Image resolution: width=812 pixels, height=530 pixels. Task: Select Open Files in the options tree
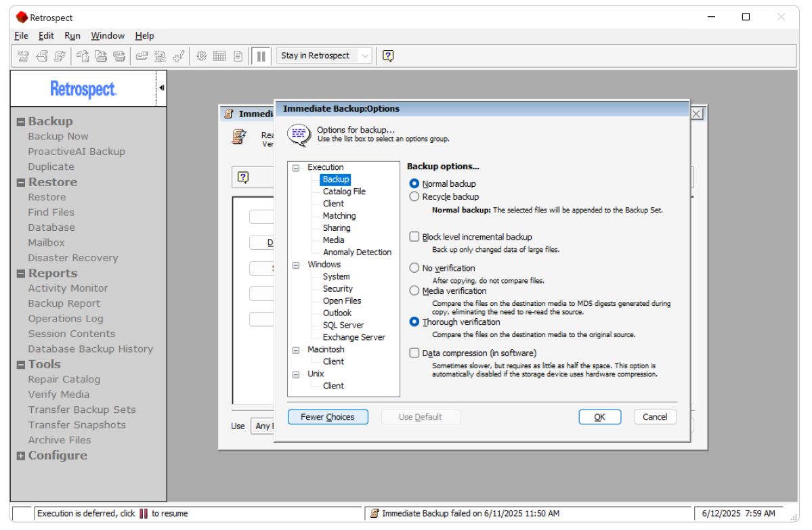pyautogui.click(x=342, y=301)
